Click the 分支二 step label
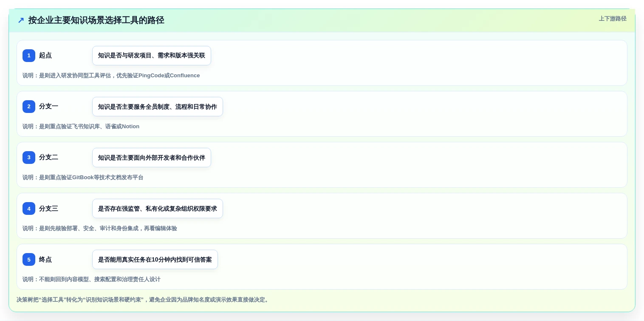644x321 pixels. (48, 158)
